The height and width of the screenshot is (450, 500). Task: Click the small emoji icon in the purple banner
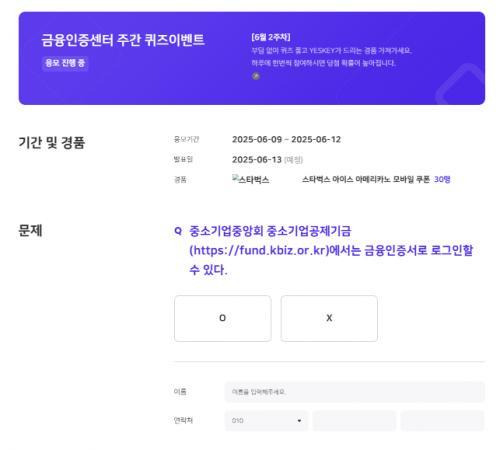(x=256, y=76)
